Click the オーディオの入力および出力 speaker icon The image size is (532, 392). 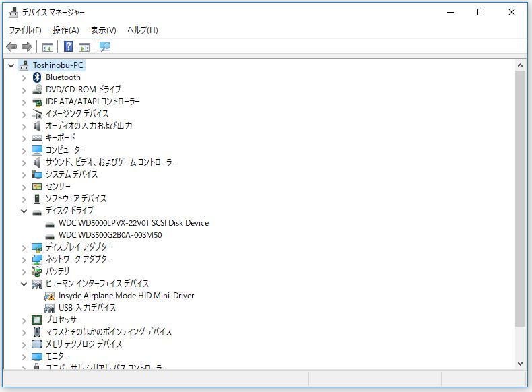point(36,126)
